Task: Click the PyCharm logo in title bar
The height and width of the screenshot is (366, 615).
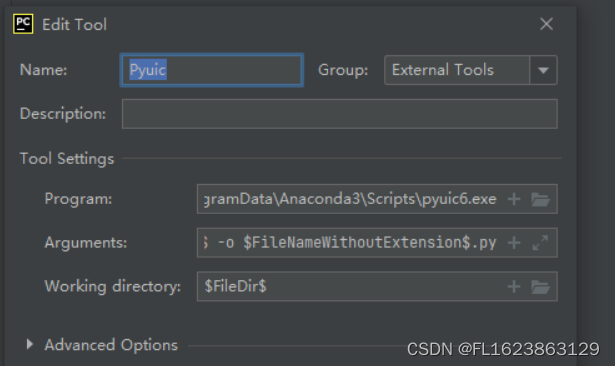Action: click(23, 24)
